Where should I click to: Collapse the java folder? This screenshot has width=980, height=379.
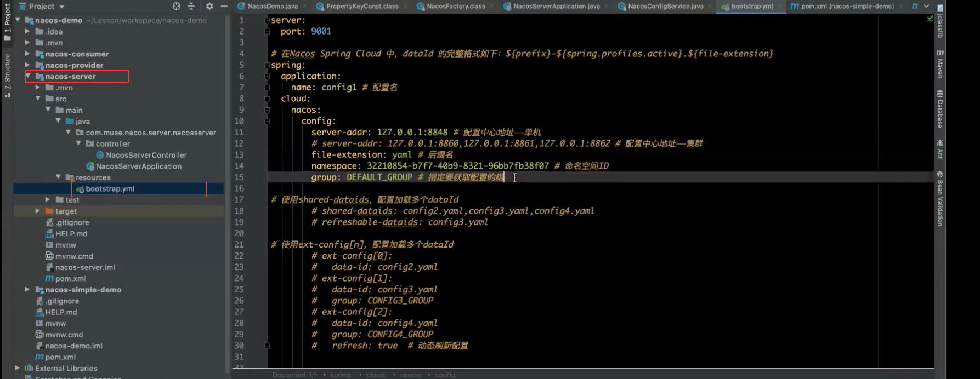[x=58, y=121]
